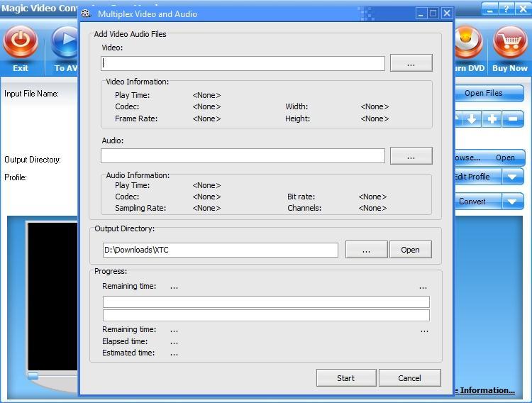Click the Buy Now shopping cart icon

[x=509, y=42]
